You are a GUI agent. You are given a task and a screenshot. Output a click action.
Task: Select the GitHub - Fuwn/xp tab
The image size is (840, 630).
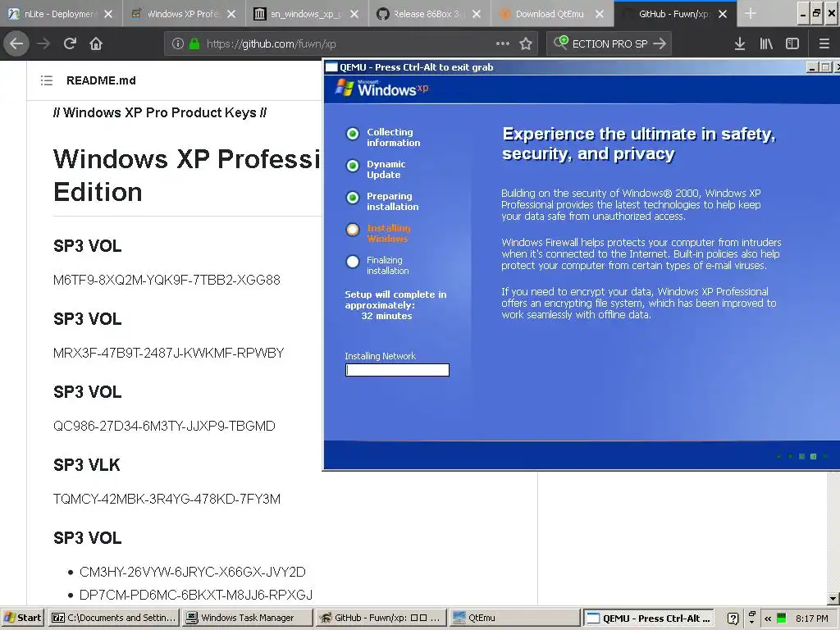[x=675, y=14]
